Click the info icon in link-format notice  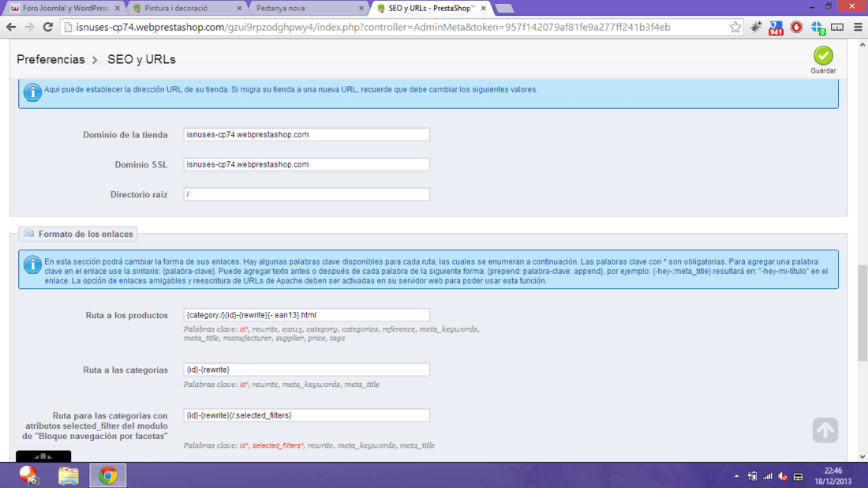click(x=32, y=265)
